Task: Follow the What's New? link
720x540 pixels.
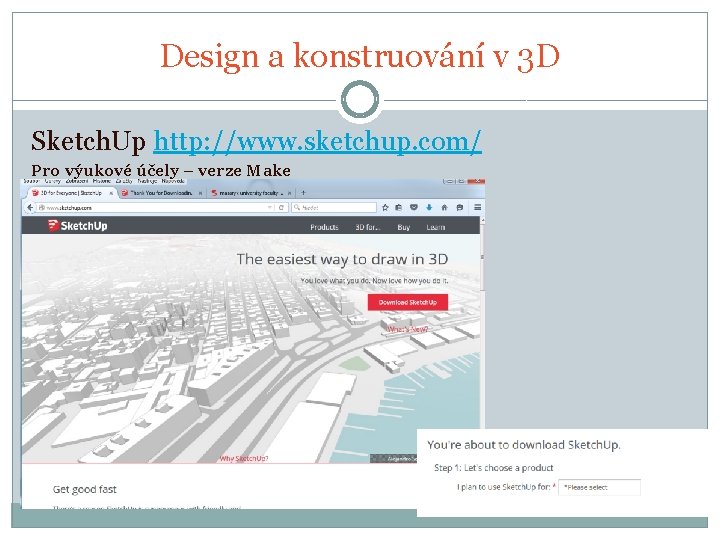Action: point(407,329)
